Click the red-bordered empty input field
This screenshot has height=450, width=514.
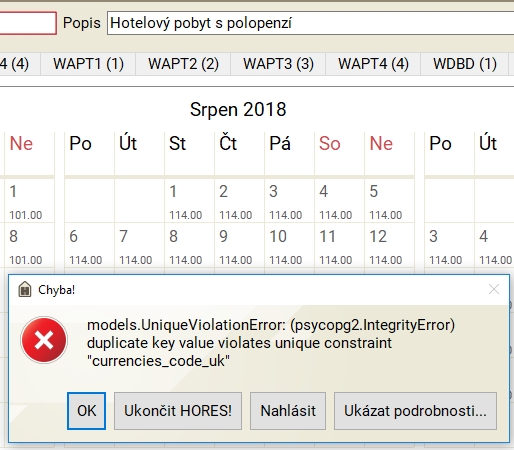[x=28, y=23]
